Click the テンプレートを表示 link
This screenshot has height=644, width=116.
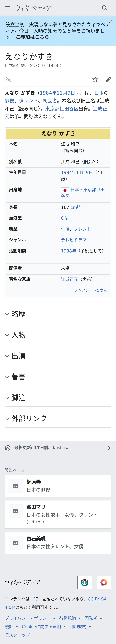(x=91, y=290)
